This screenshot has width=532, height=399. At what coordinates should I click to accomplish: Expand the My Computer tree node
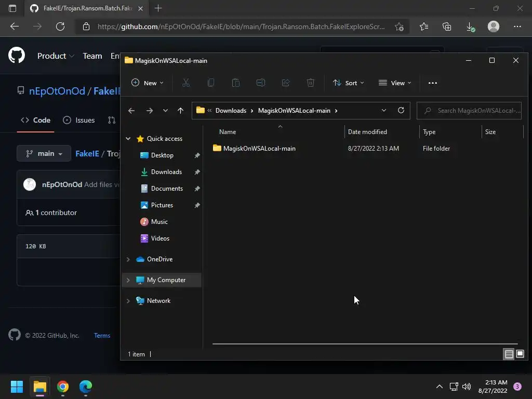point(128,280)
